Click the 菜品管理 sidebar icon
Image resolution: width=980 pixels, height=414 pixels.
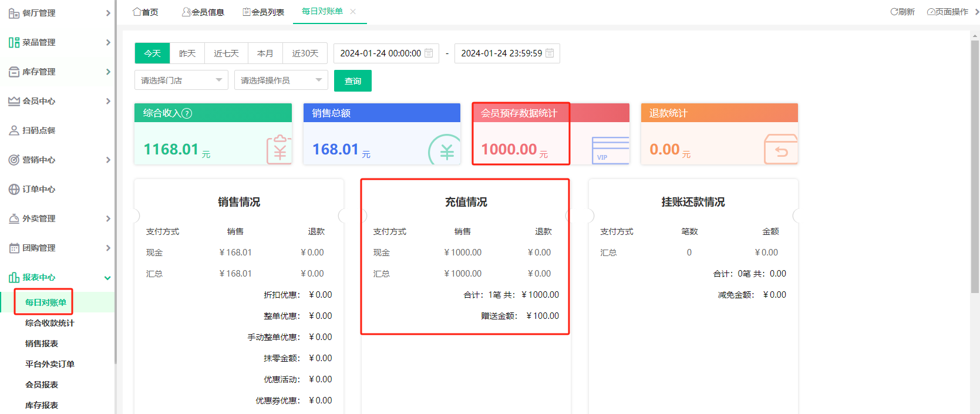pyautogui.click(x=14, y=42)
